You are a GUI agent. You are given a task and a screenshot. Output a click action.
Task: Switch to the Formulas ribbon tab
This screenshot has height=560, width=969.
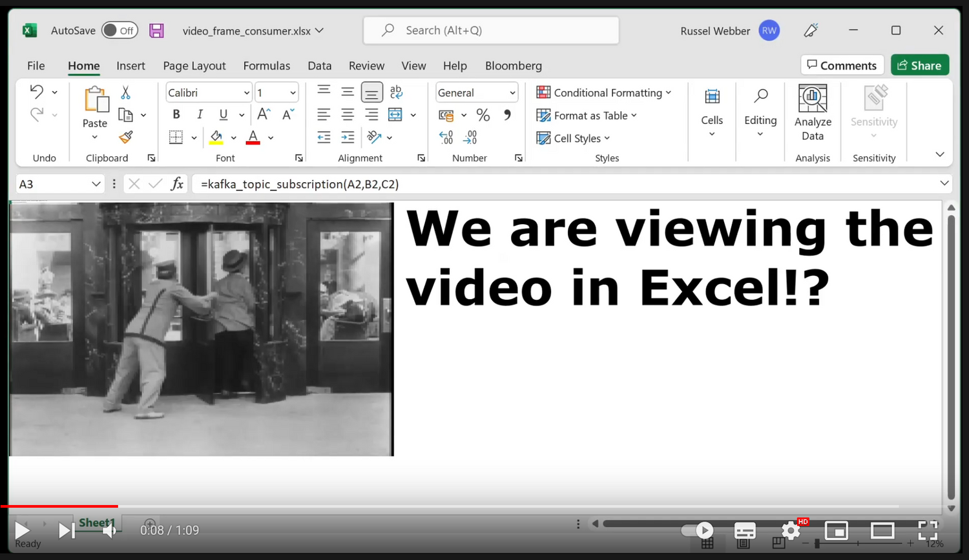267,65
